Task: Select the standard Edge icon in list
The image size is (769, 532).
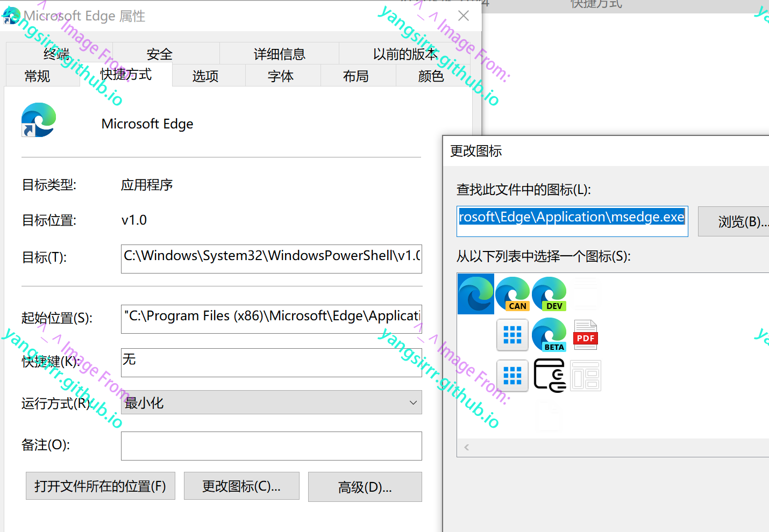Action: (x=476, y=294)
